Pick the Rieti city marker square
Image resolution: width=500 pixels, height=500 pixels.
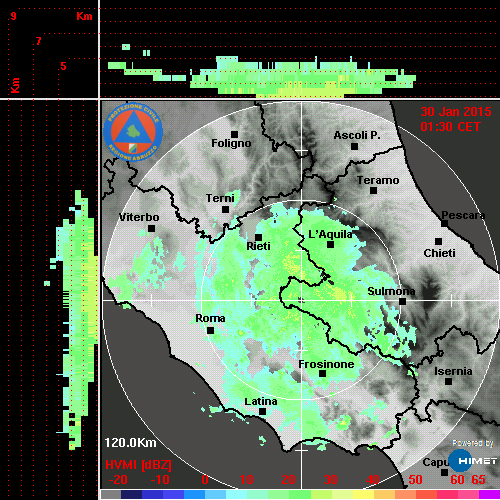[258, 237]
